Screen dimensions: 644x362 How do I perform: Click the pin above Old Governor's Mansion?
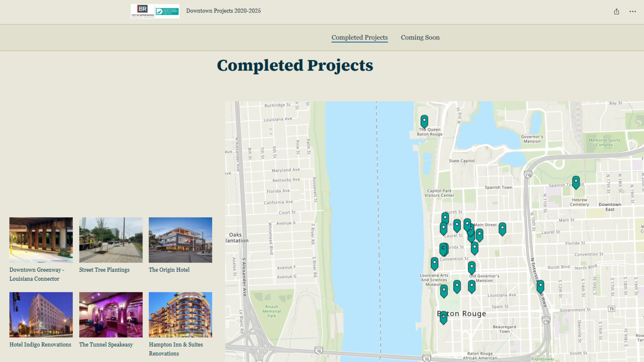(x=472, y=267)
